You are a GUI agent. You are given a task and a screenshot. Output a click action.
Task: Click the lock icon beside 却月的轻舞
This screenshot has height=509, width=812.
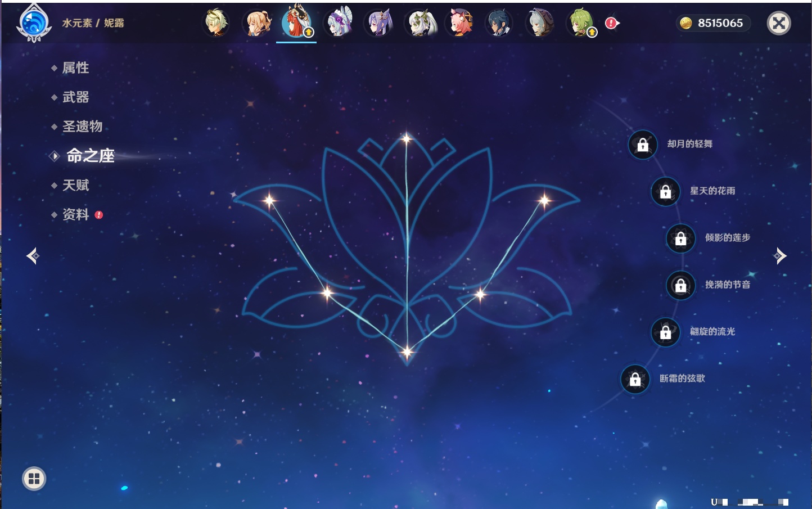(x=642, y=145)
